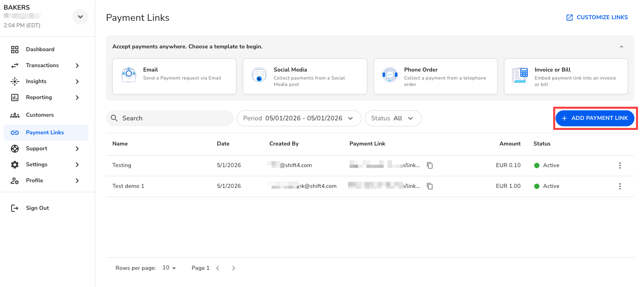
Task: Click the Profile user icon
Action: click(x=15, y=181)
